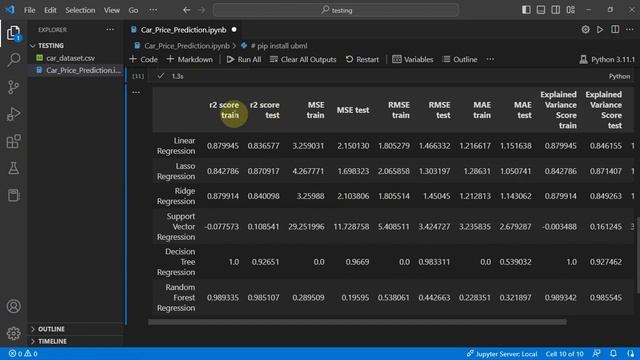Add a new Code cell
This screenshot has width=640, height=360.
(144, 59)
